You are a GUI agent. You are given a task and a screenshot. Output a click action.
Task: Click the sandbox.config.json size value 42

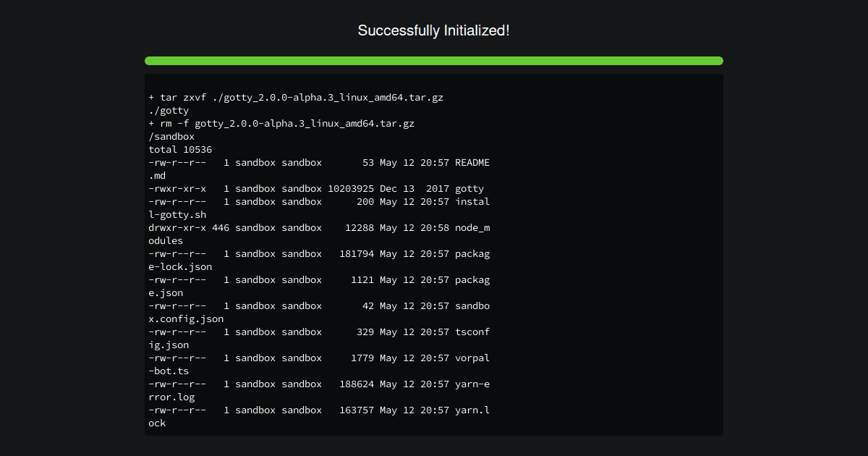pos(367,305)
